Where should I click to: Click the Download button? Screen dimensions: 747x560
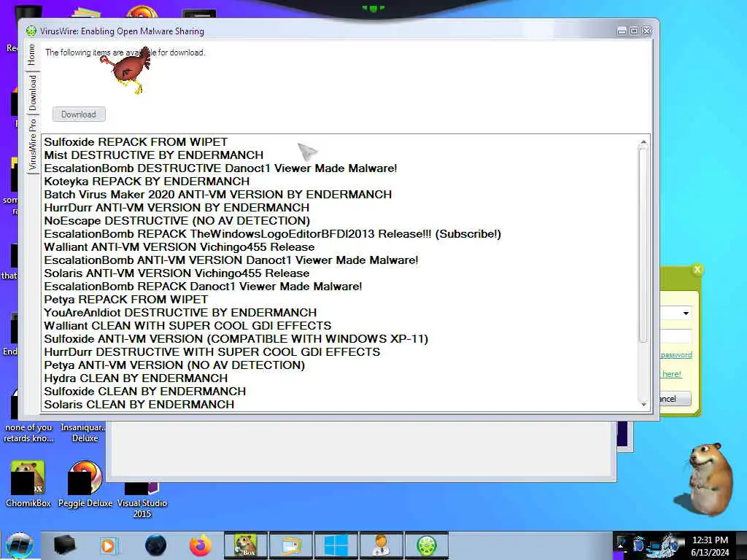79,114
